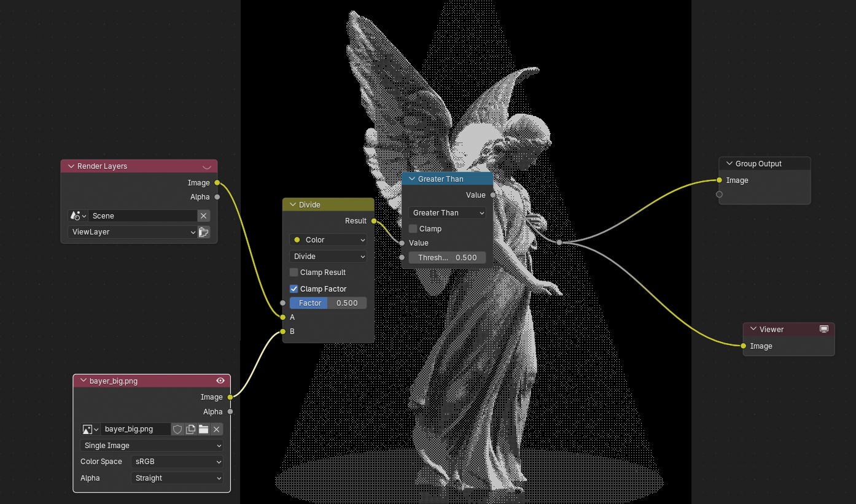Viewport: 856px width, 504px height.
Task: Click the duplicate image icon for bayer_big.png
Action: click(190, 429)
